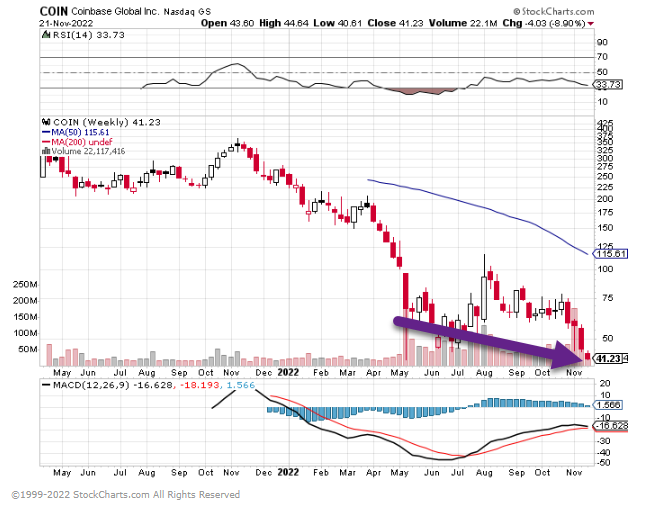Click the 41.23 last price tag

(609, 358)
